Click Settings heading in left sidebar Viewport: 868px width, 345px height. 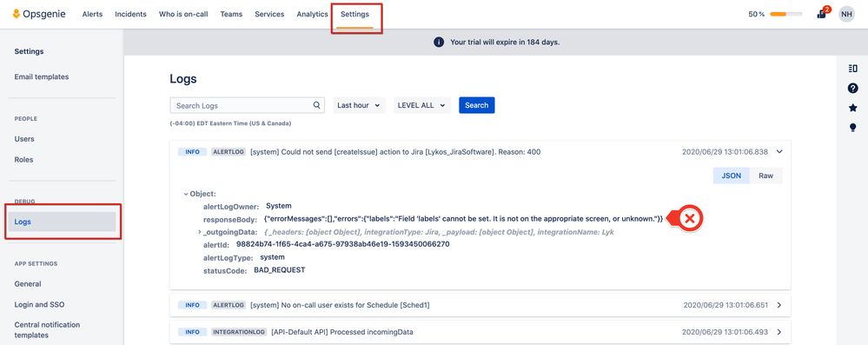[x=29, y=51]
